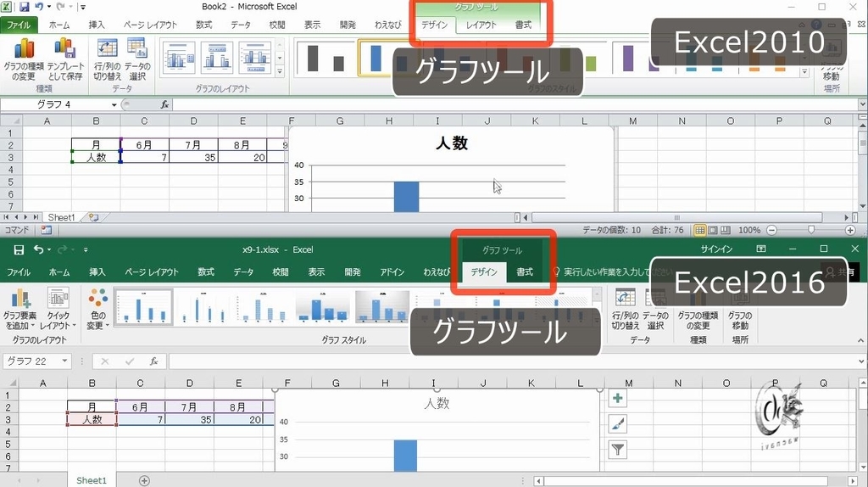This screenshot has height=487, width=868.
Task: Click Chart Styles brush button beside chart
Action: (x=618, y=424)
